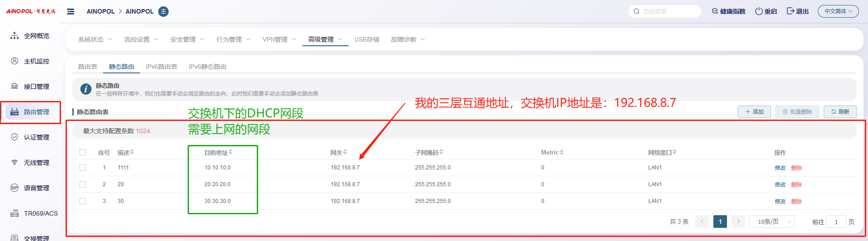
Task: Click the 功能探索 search input field
Action: (x=669, y=11)
